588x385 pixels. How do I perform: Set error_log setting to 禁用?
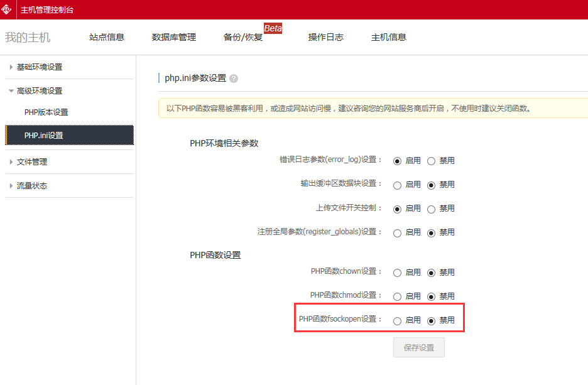(x=432, y=161)
